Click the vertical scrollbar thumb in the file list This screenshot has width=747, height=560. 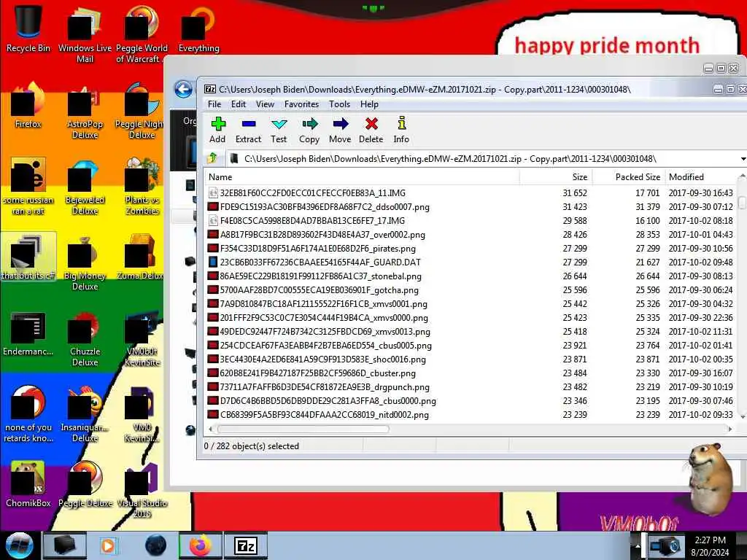coord(742,202)
